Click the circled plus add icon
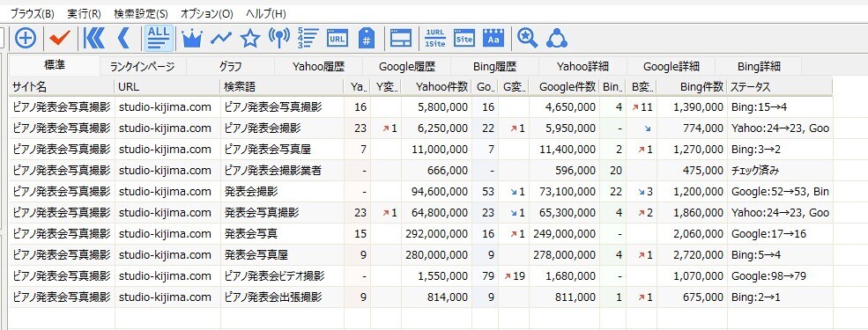 26,38
